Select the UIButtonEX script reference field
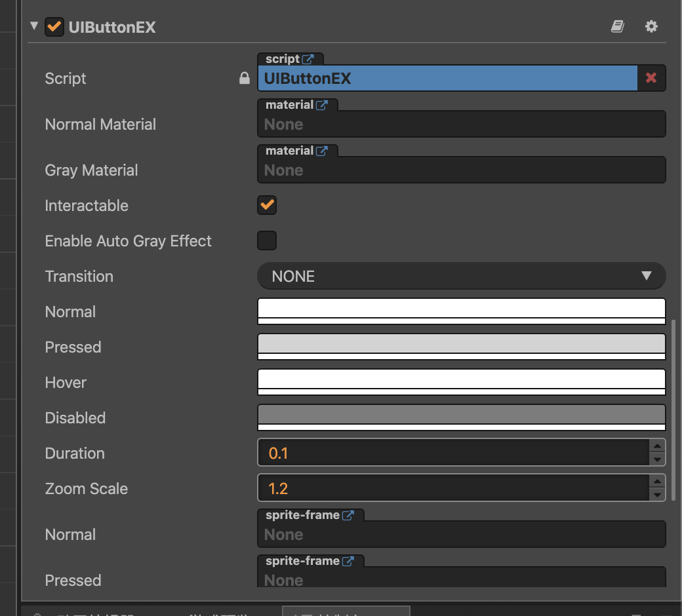This screenshot has width=682, height=616. (447, 79)
